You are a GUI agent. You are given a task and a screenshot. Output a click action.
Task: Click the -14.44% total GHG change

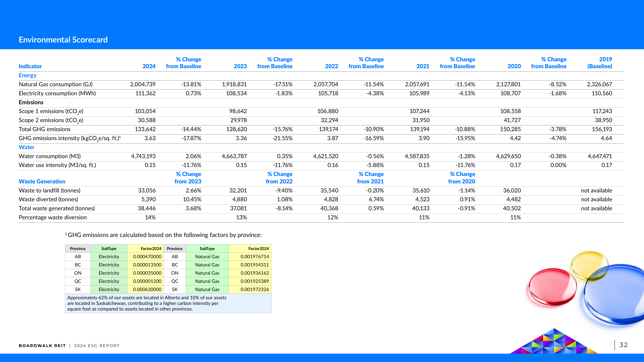(191, 129)
